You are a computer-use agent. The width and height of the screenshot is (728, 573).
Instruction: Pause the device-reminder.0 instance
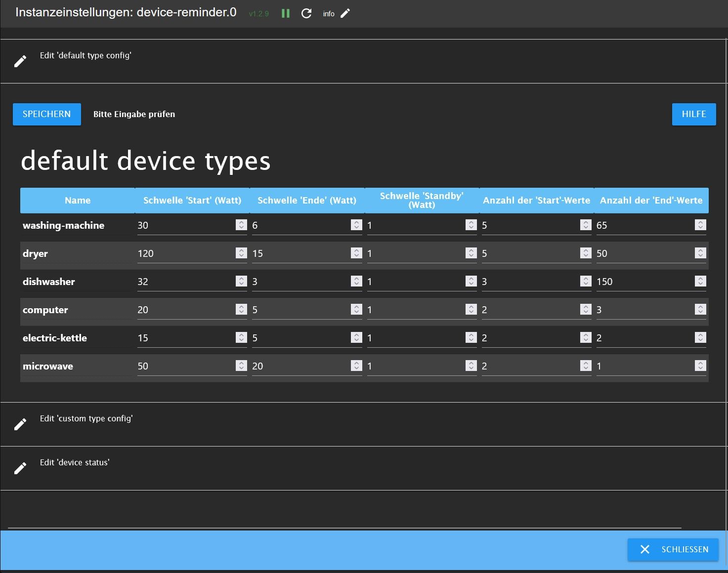point(286,13)
